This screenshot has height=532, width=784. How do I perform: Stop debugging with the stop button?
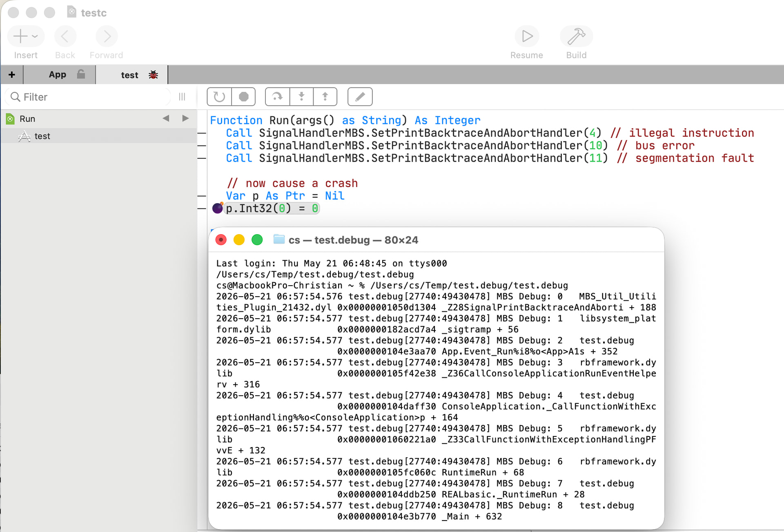coord(243,97)
